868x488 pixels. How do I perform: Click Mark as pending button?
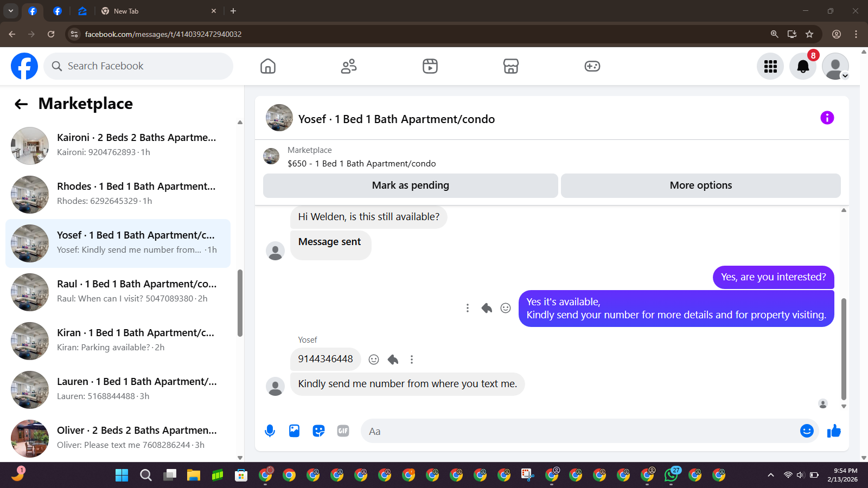click(411, 185)
